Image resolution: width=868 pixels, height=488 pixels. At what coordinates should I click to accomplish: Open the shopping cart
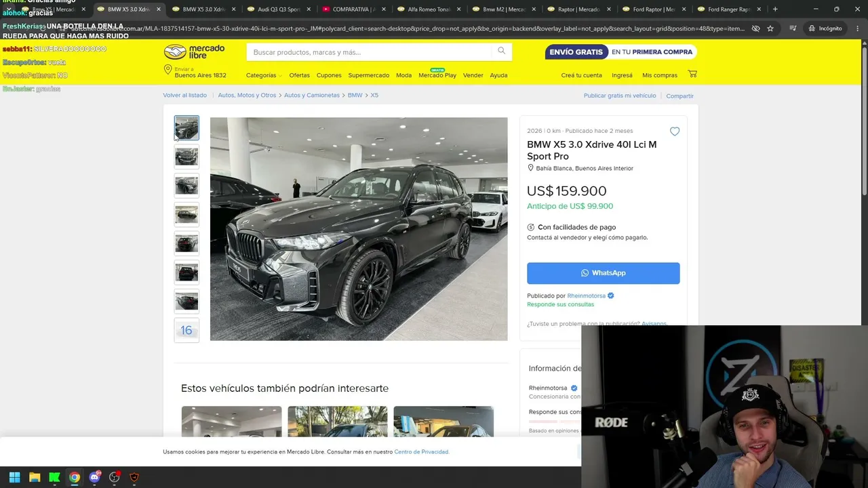coord(692,74)
